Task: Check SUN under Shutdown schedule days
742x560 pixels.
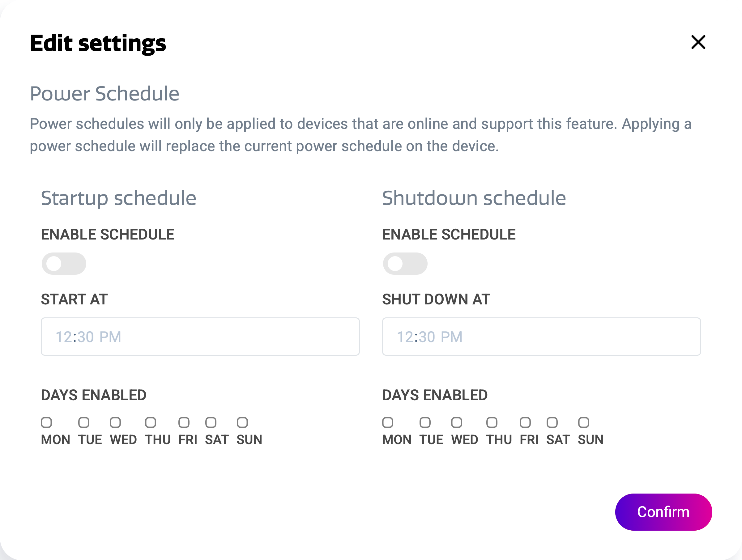Action: tap(584, 422)
